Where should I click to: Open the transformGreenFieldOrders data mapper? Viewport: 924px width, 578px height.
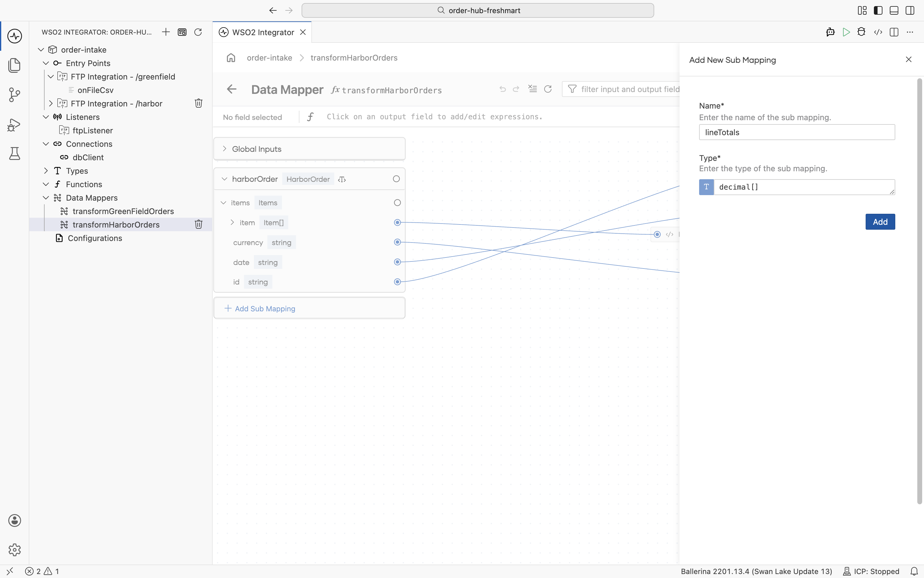pyautogui.click(x=123, y=211)
